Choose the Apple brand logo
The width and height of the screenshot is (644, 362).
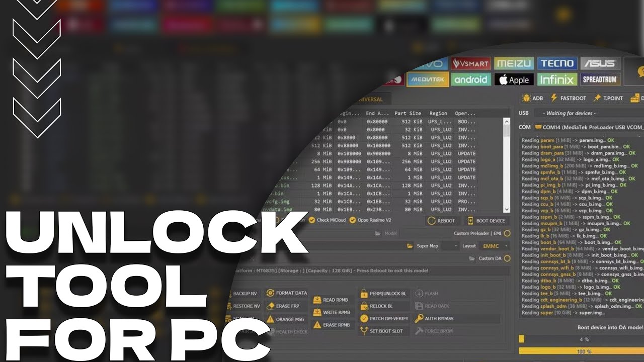click(x=514, y=79)
